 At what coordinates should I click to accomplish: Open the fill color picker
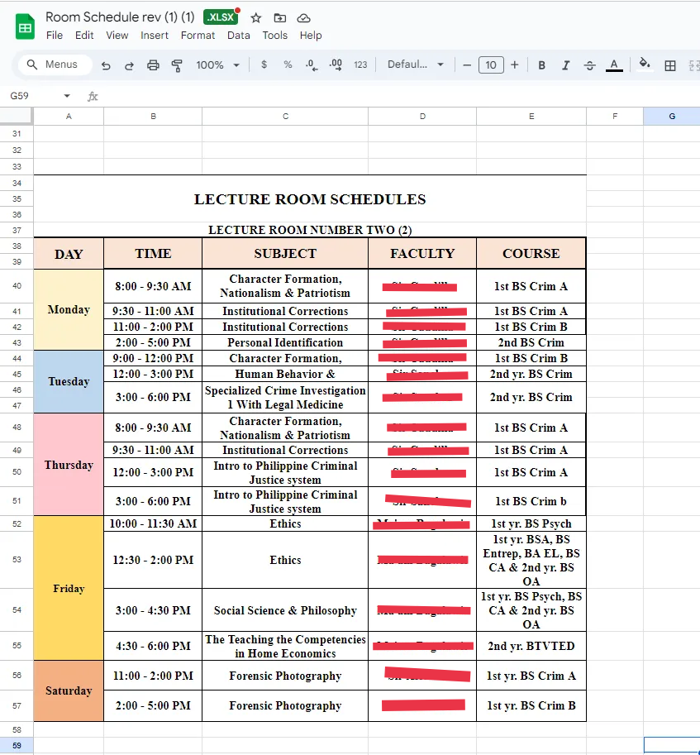pyautogui.click(x=645, y=64)
